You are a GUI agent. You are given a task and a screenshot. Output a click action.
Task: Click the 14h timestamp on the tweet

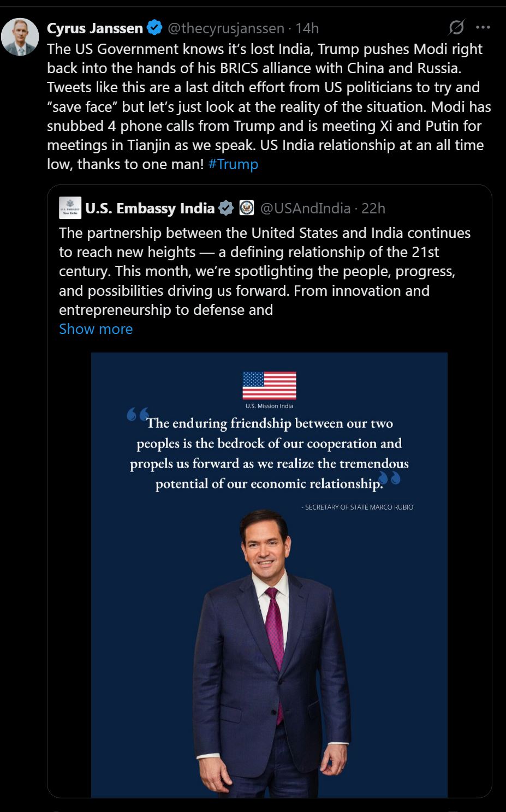point(307,28)
